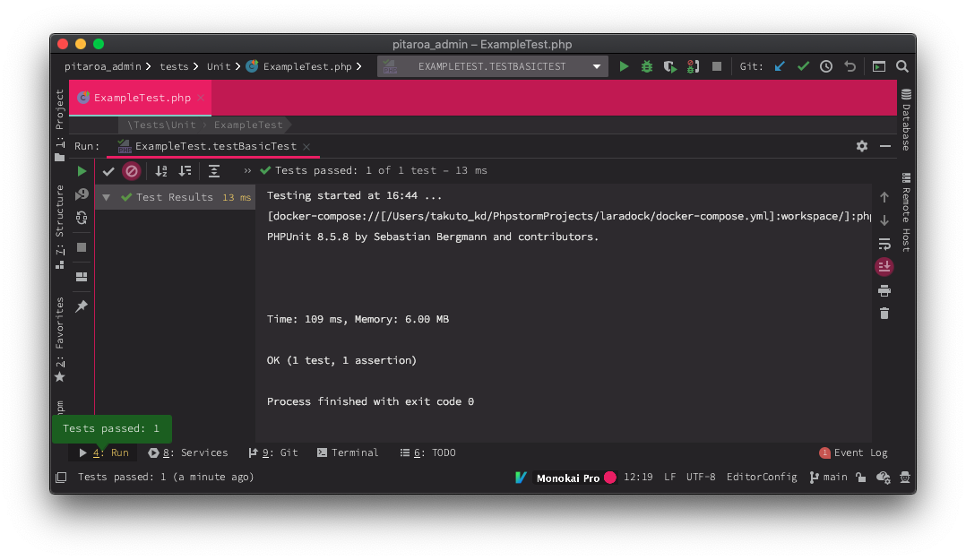Toggle auto-test in the Run panel sidebar
The height and width of the screenshot is (560, 966).
tap(82, 218)
